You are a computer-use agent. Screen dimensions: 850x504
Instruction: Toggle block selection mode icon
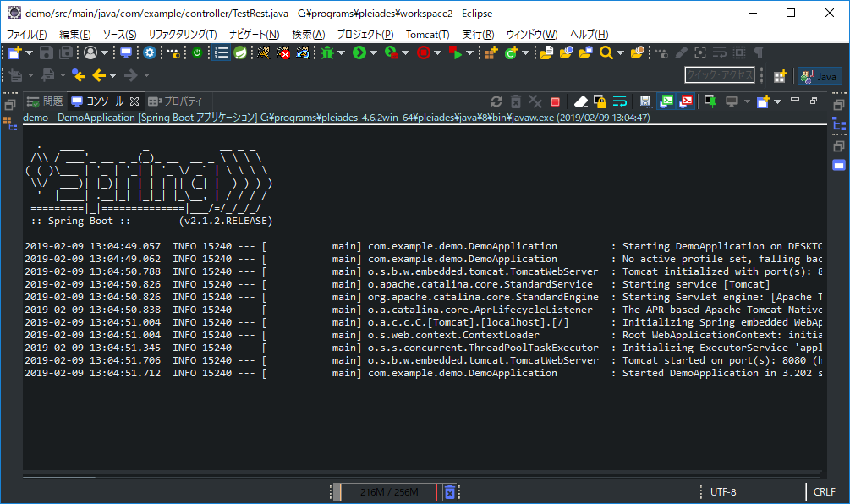click(x=739, y=52)
